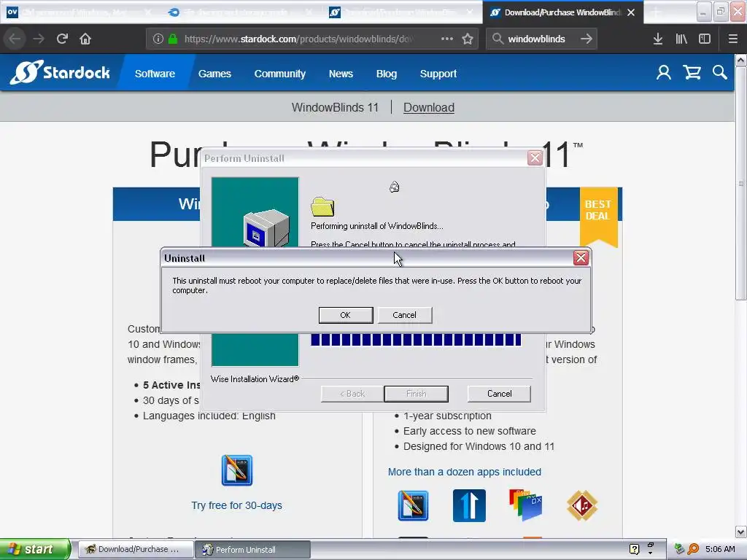
Task: Click the green secure padlock icon
Action: coord(173,39)
